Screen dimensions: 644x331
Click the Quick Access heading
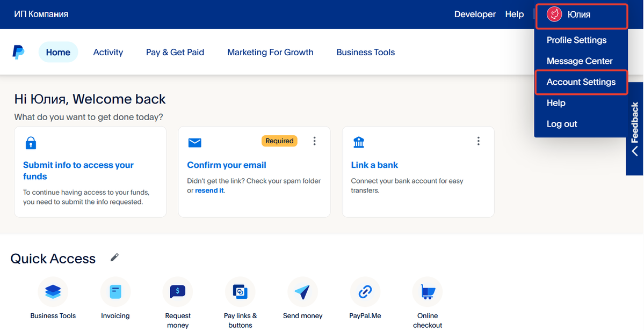click(53, 259)
